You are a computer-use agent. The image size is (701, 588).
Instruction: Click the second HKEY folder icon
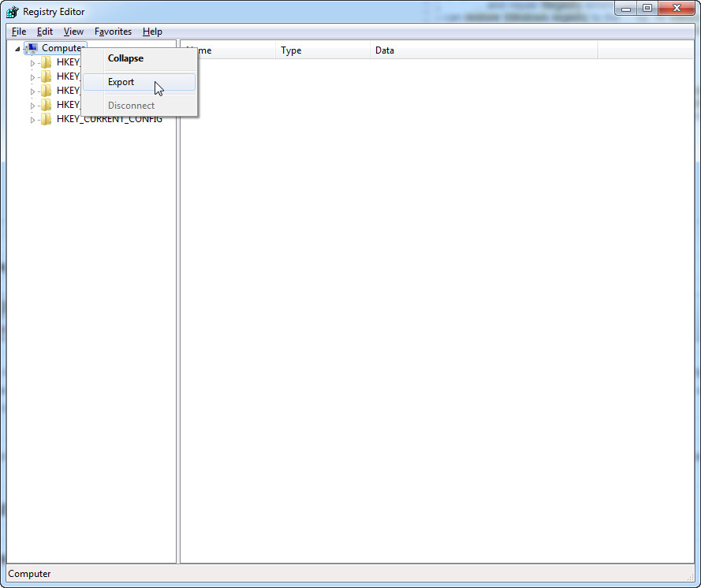[46, 76]
